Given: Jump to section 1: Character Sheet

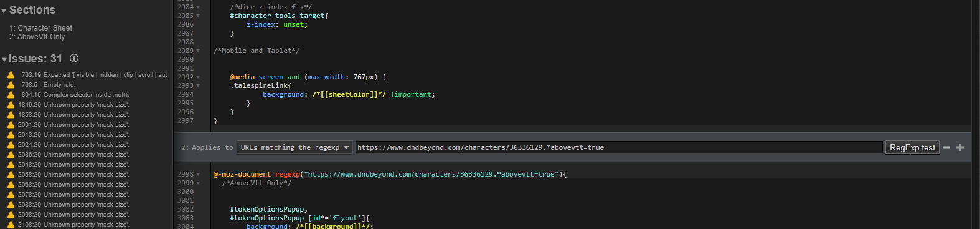Looking at the screenshot, I should coord(40,28).
